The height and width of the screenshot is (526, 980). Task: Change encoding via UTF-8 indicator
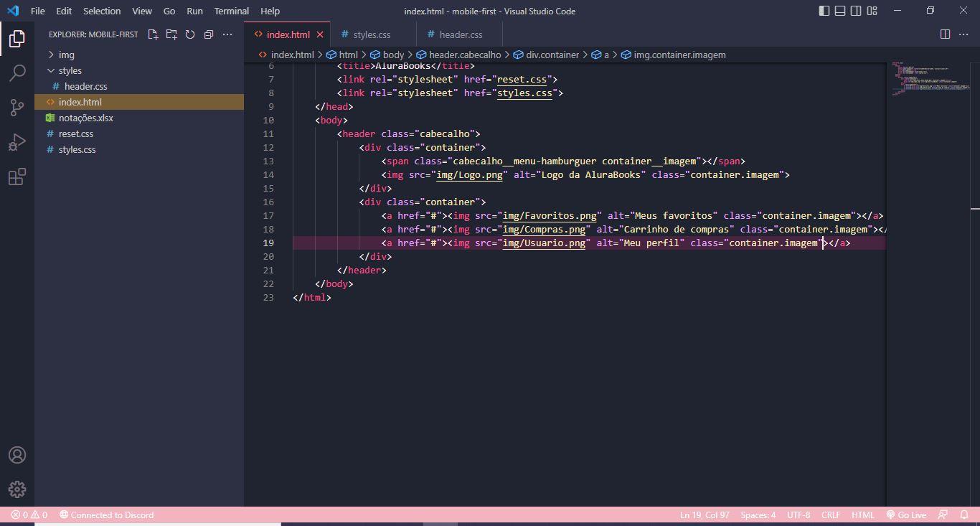point(798,515)
